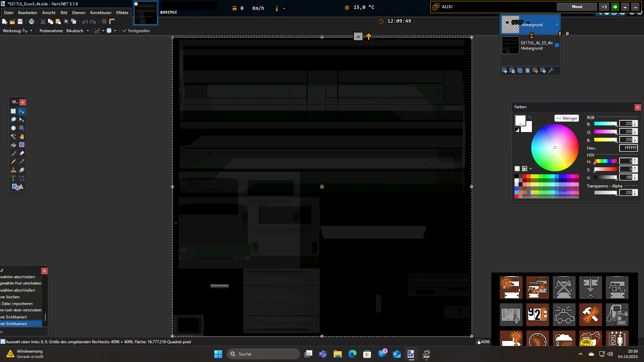Open the Probenahme Bikubisch dropdown

click(x=88, y=31)
